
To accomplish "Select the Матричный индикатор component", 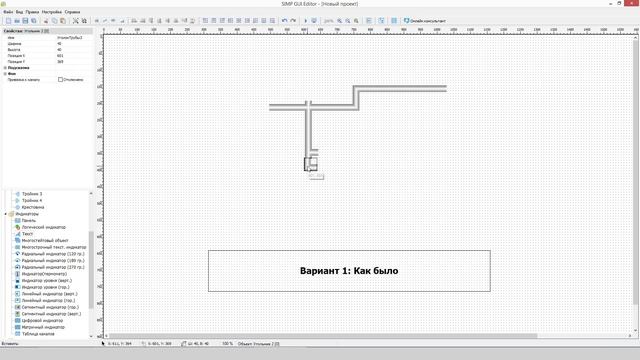I will click(x=43, y=327).
